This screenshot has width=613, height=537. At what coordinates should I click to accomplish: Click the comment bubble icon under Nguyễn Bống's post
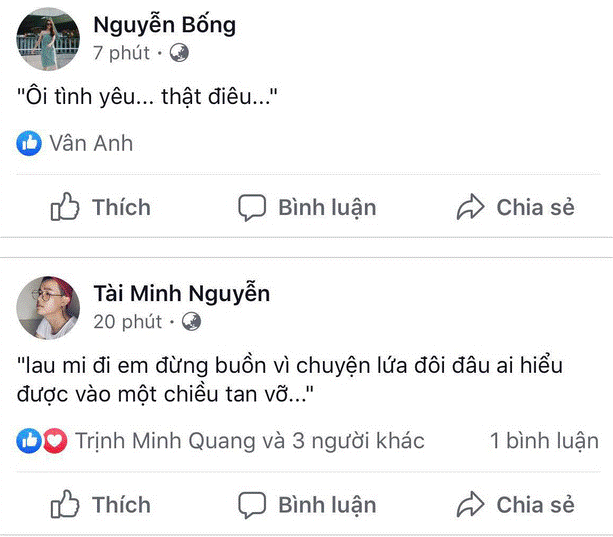[x=252, y=207]
